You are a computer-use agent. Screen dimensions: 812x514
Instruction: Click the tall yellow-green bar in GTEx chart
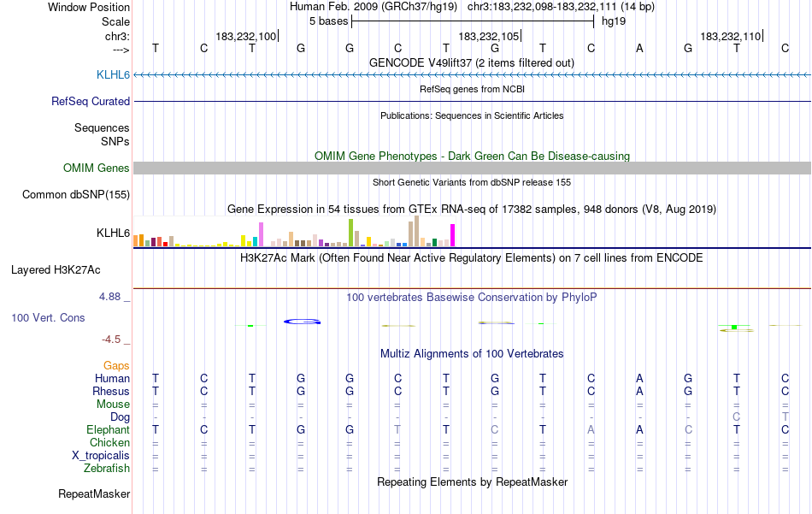tap(351, 233)
